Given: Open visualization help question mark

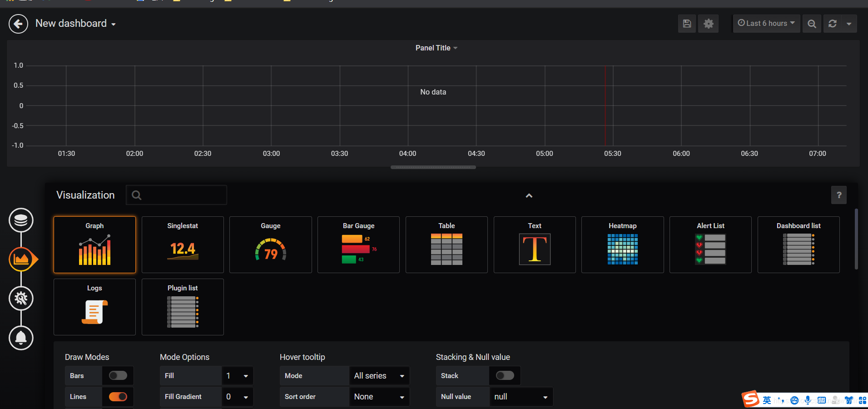Looking at the screenshot, I should pyautogui.click(x=839, y=195).
